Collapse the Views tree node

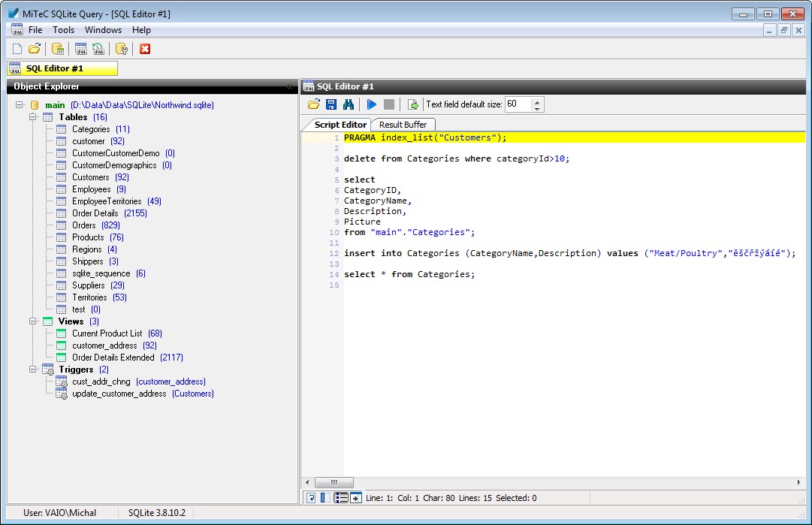pyautogui.click(x=33, y=321)
